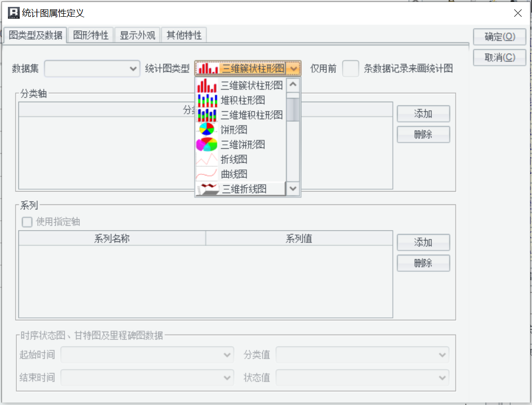Image resolution: width=532 pixels, height=405 pixels.
Task: Click scroll-down arrow of chart type list
Action: tap(293, 188)
